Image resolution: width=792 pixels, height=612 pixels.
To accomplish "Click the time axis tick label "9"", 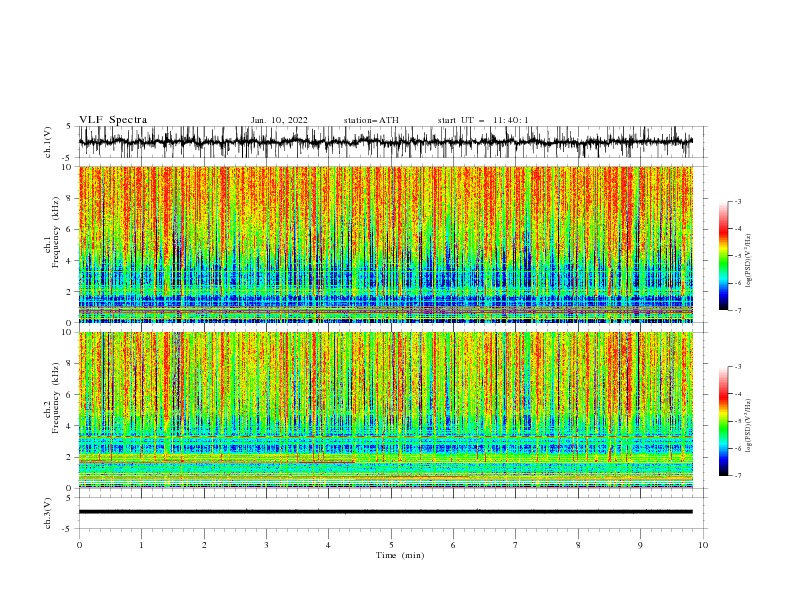I will (x=640, y=545).
